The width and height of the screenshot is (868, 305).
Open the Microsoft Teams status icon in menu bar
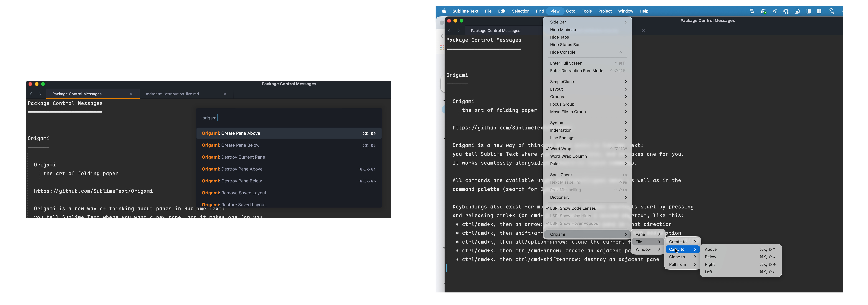pyautogui.click(x=763, y=11)
